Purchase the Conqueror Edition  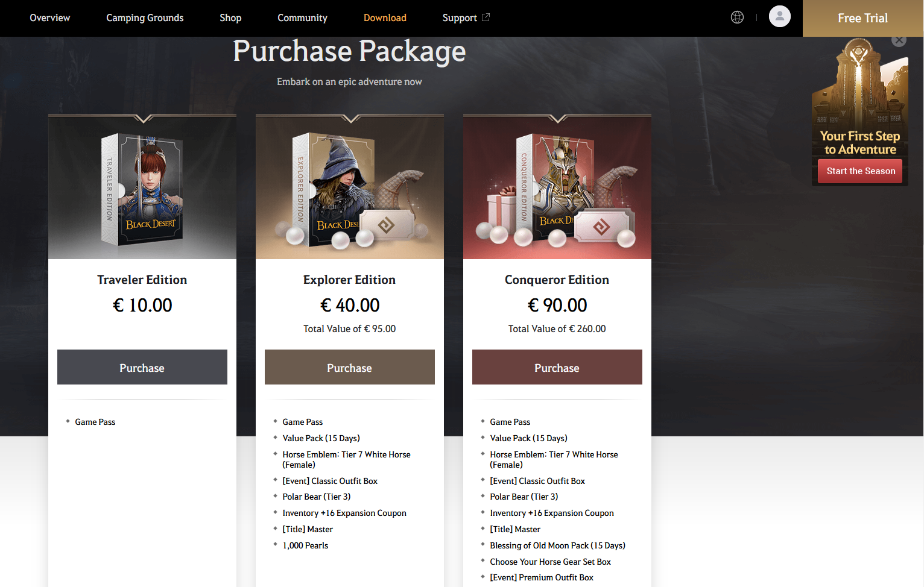click(557, 367)
